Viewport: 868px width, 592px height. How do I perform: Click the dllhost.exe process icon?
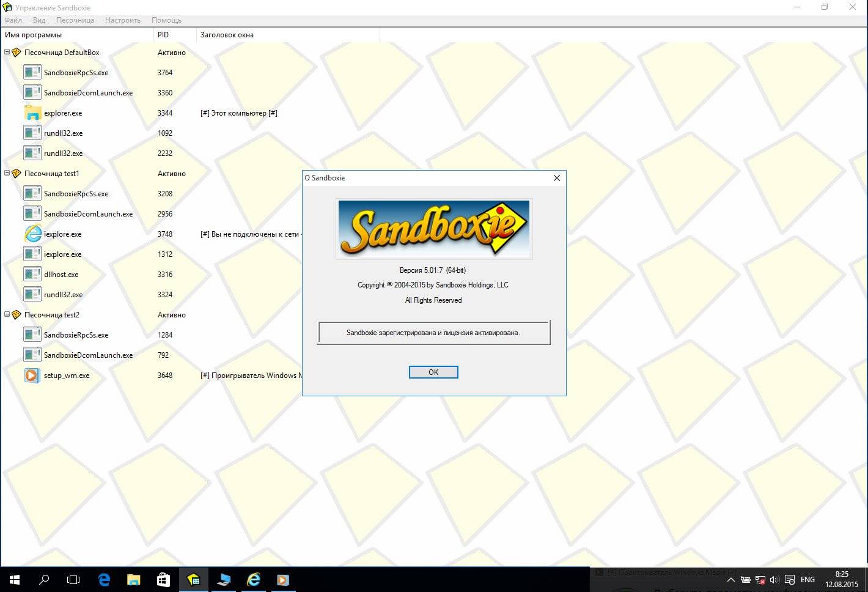click(32, 274)
